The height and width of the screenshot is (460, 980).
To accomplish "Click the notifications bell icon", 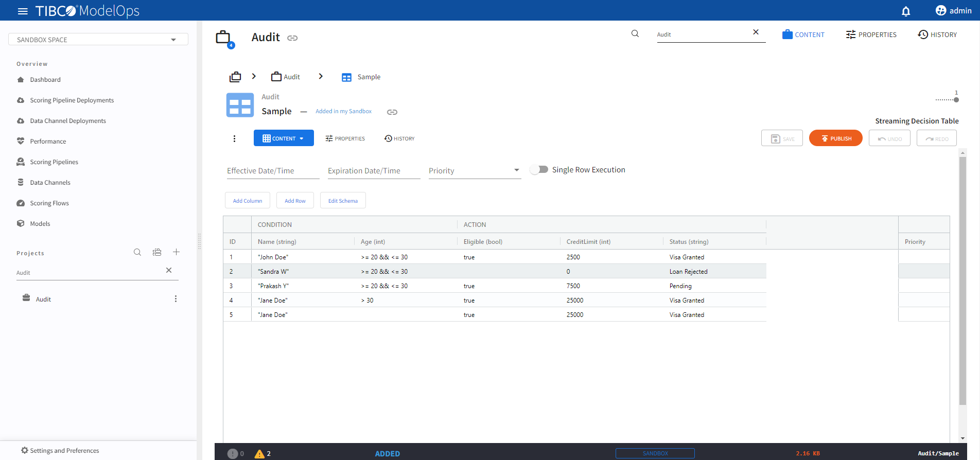I will [x=906, y=11].
